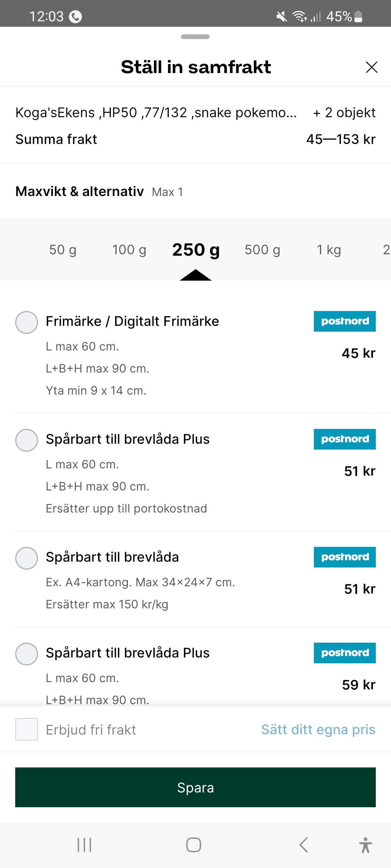The width and height of the screenshot is (391, 868).
Task: Close the Ställ in samfrakt sheet
Action: pyautogui.click(x=371, y=67)
